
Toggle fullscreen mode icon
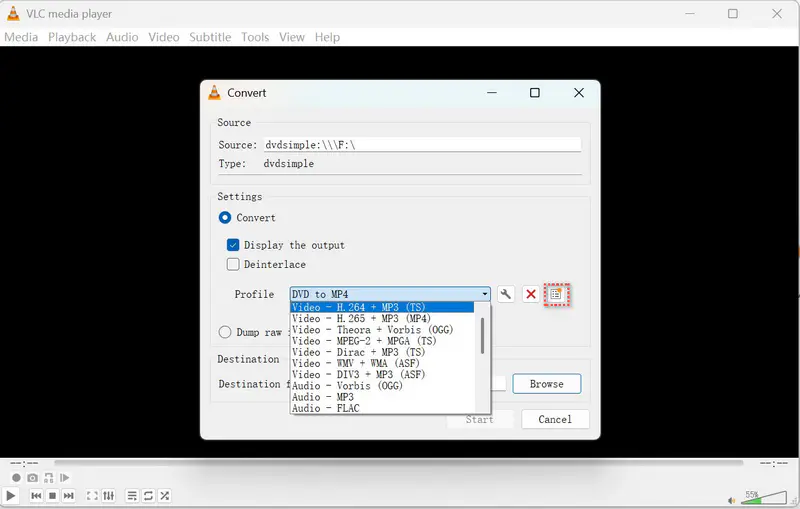pyautogui.click(x=92, y=496)
